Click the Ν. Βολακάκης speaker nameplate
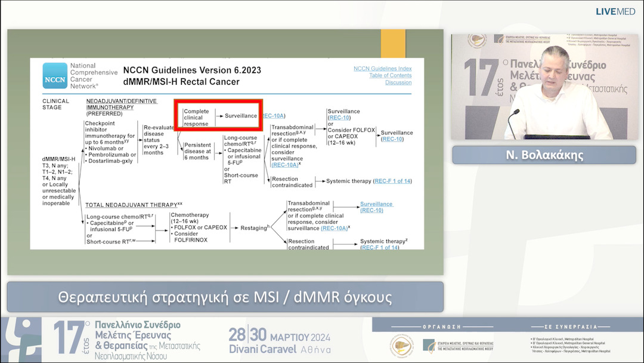Image resolution: width=644 pixels, height=363 pixels. 543,155
